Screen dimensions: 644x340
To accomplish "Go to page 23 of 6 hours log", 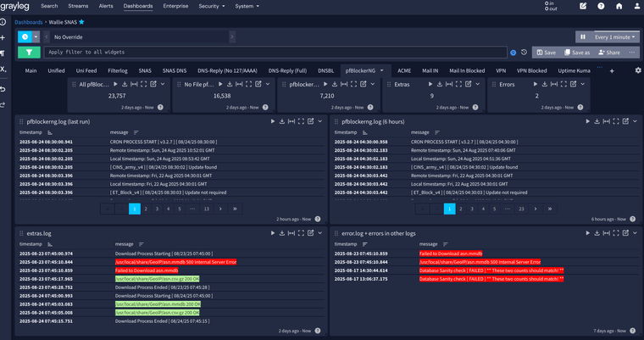I will tap(521, 209).
